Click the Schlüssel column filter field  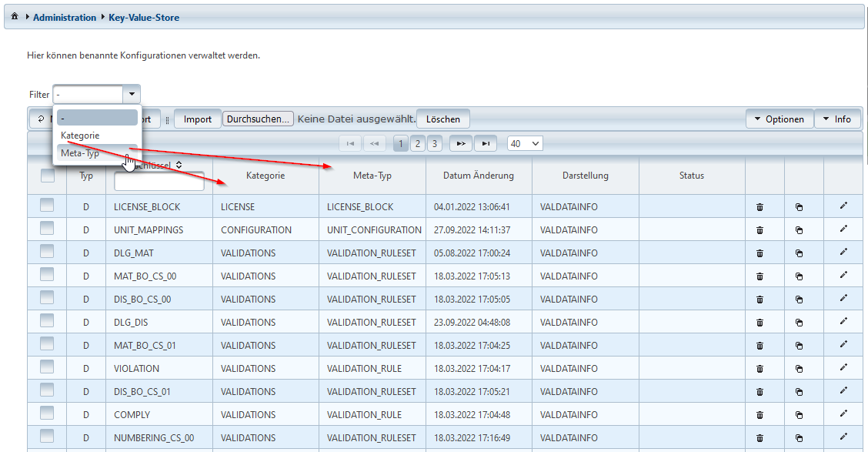(x=159, y=182)
